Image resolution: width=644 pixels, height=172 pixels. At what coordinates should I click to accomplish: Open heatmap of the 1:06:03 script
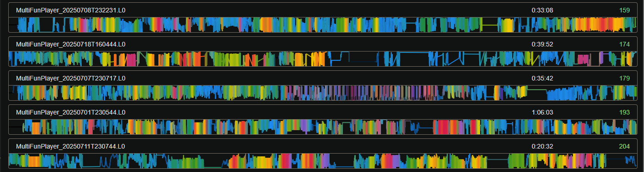323,126
